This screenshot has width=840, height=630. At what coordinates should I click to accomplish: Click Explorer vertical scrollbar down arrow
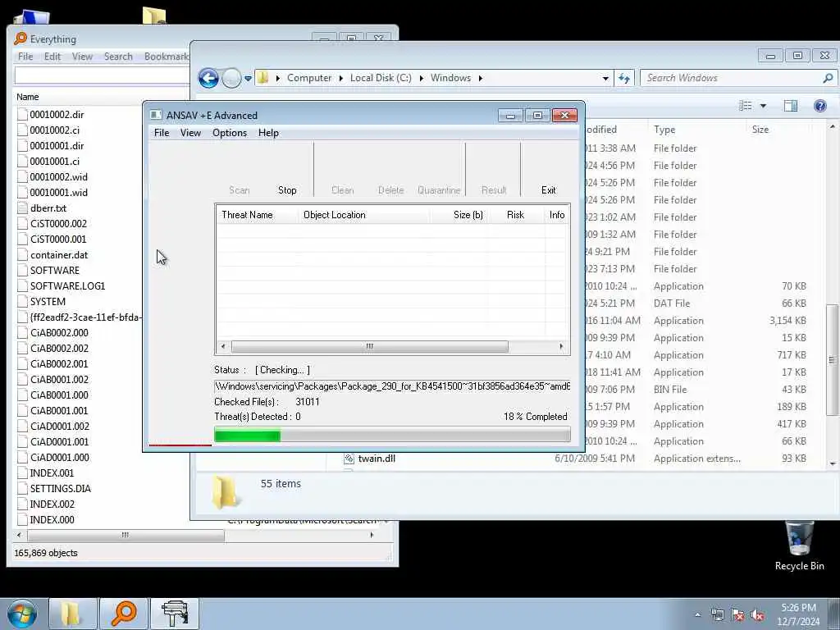[833, 463]
